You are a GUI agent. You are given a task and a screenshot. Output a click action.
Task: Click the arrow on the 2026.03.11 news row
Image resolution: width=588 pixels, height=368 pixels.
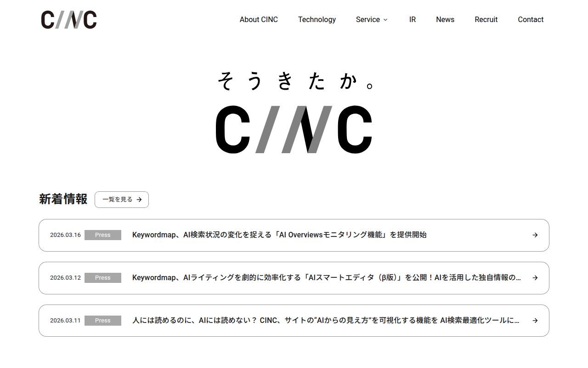[x=535, y=321]
